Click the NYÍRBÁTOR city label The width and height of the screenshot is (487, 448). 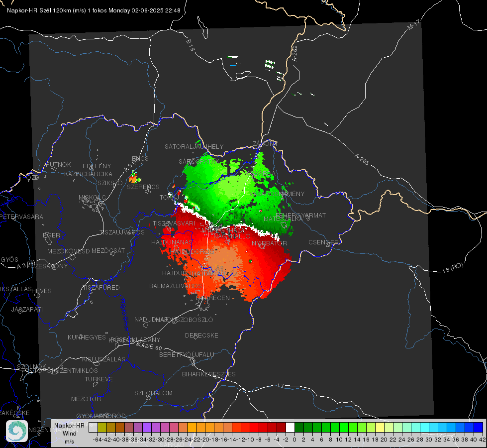tap(269, 243)
